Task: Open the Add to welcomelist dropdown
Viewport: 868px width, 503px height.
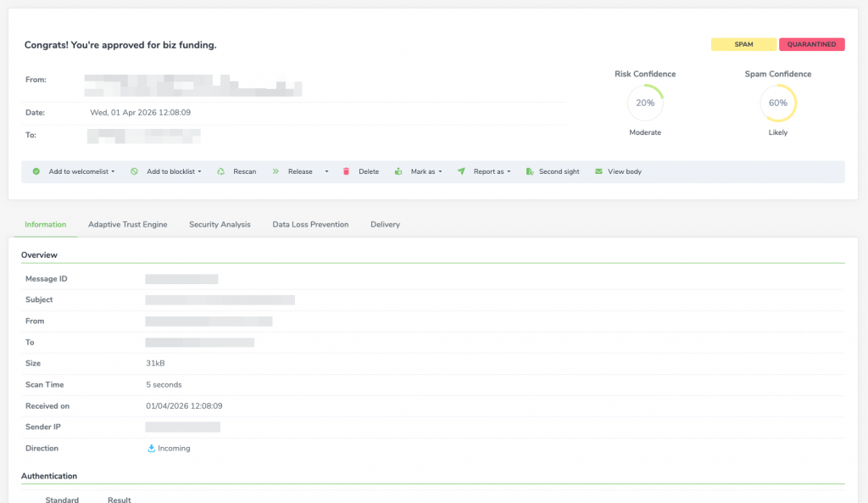Action: click(81, 171)
